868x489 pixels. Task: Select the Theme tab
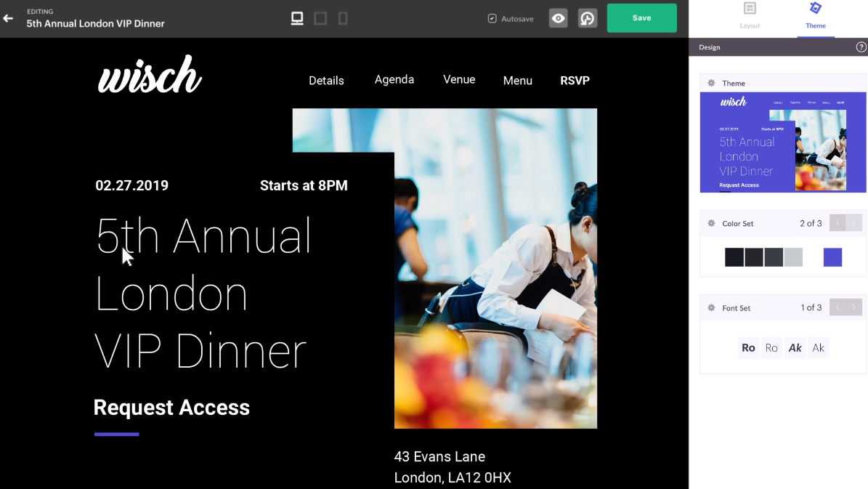[x=816, y=15]
